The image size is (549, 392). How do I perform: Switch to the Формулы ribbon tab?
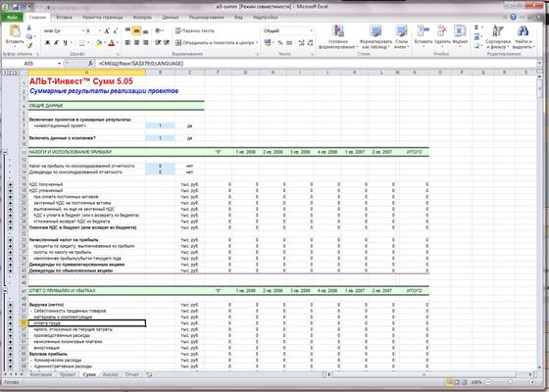(x=142, y=18)
